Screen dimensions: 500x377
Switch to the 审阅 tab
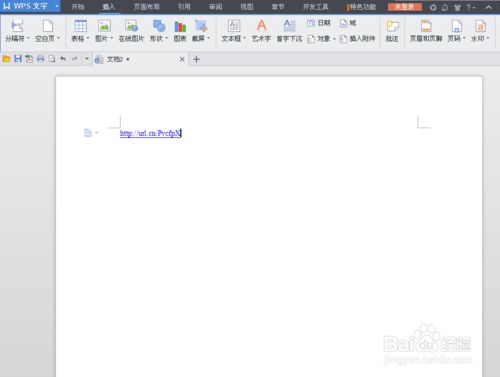[x=216, y=7]
